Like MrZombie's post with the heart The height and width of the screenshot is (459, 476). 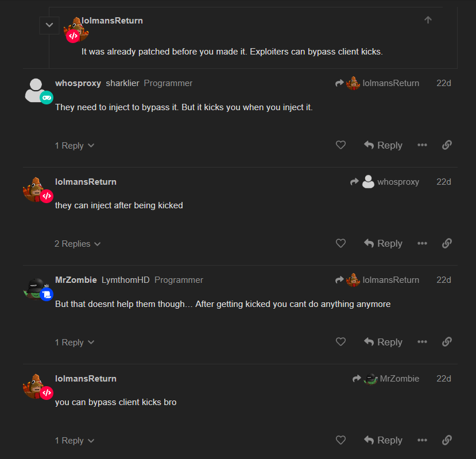pyautogui.click(x=340, y=342)
